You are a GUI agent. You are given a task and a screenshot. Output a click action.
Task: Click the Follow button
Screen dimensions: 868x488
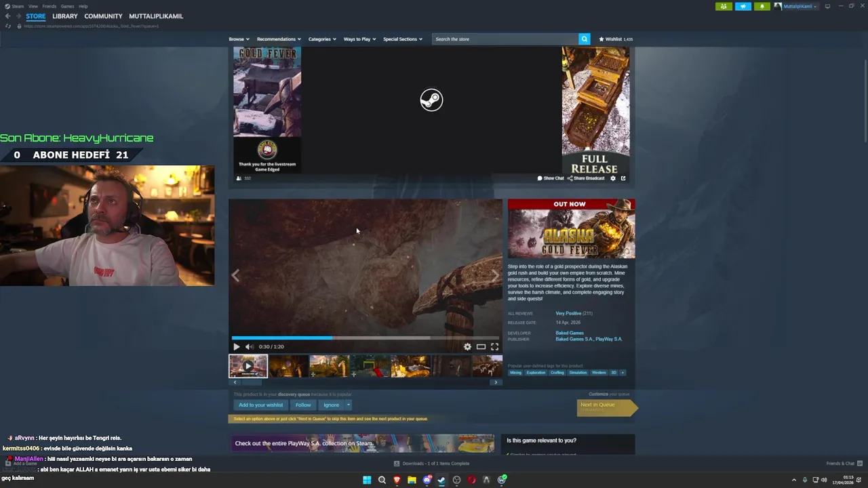tap(303, 405)
